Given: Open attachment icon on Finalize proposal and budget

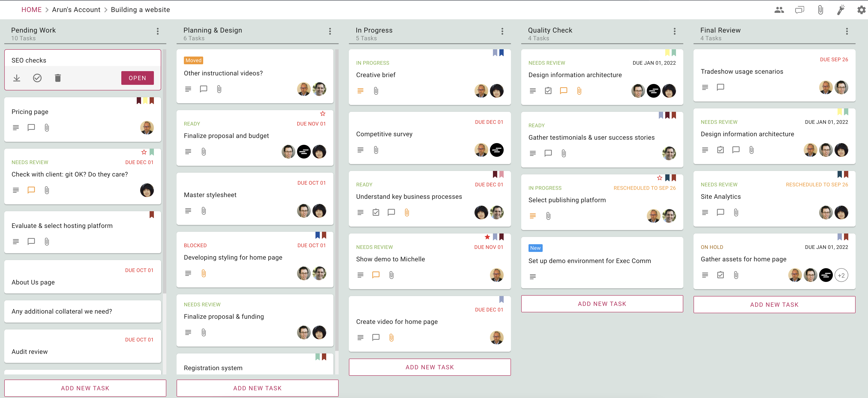Looking at the screenshot, I should [x=204, y=152].
